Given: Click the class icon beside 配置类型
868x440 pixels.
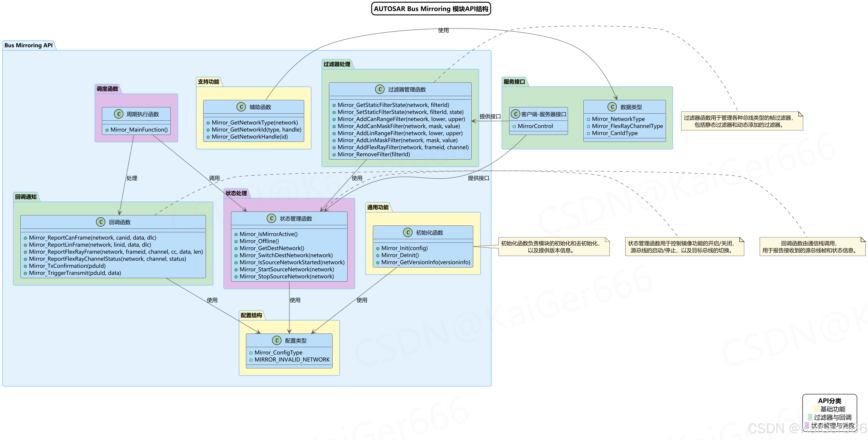Looking at the screenshot, I should click(277, 340).
